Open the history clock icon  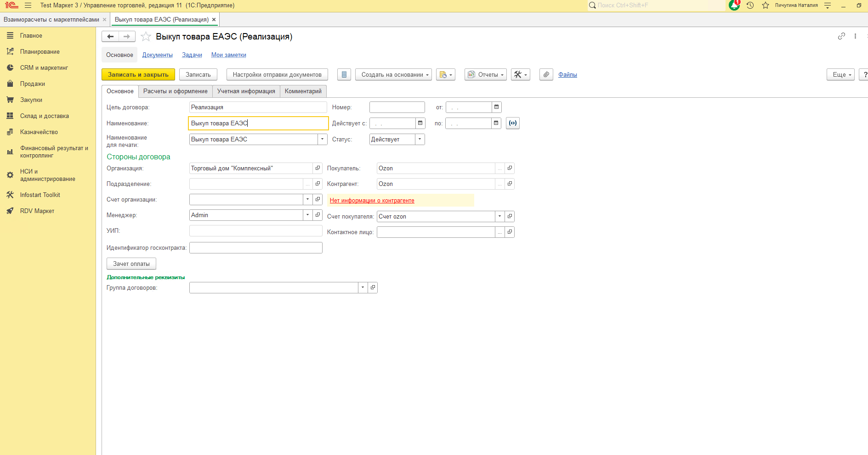point(750,6)
